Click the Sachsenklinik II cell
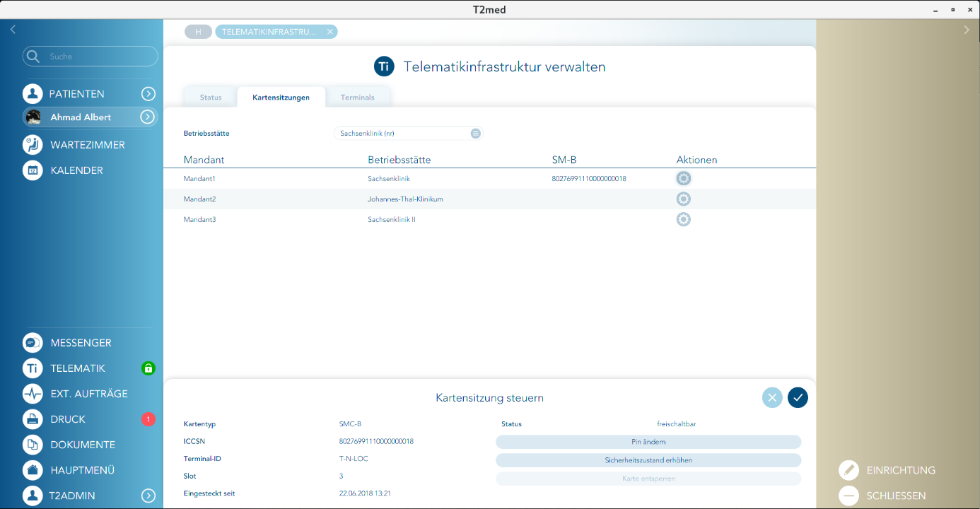Image resolution: width=980 pixels, height=509 pixels. (x=392, y=220)
